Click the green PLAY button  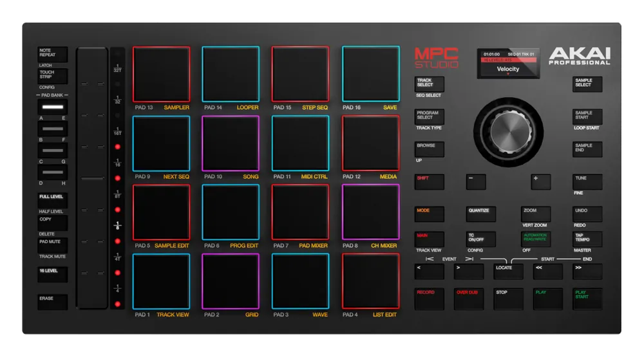coord(548,298)
